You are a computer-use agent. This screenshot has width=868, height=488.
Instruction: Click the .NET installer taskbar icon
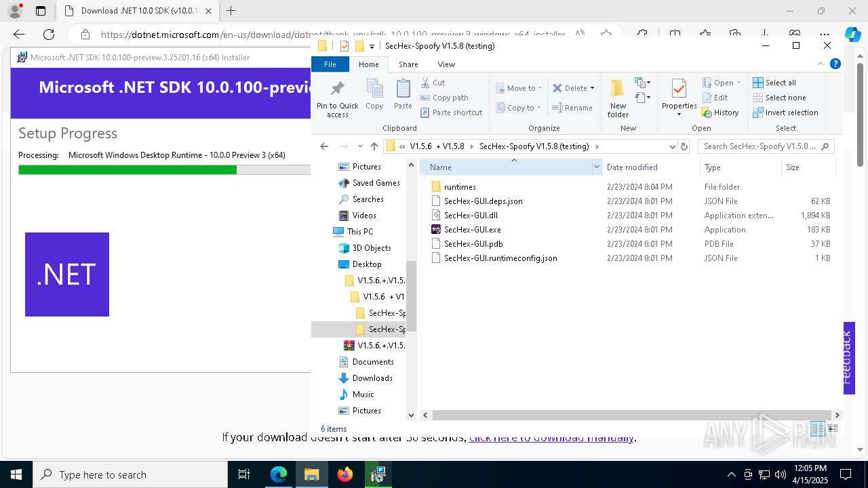click(x=378, y=474)
